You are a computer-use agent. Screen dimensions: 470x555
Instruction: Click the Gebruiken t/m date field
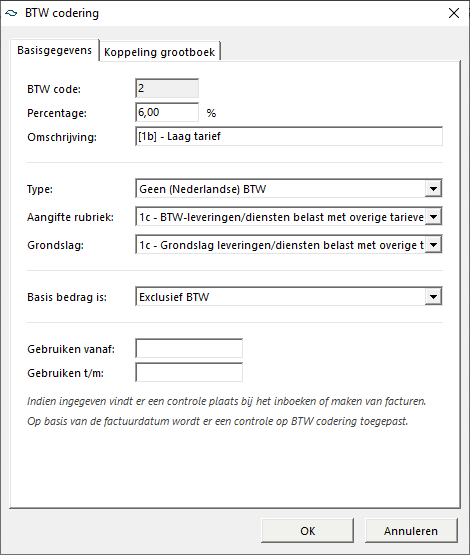[x=189, y=372]
